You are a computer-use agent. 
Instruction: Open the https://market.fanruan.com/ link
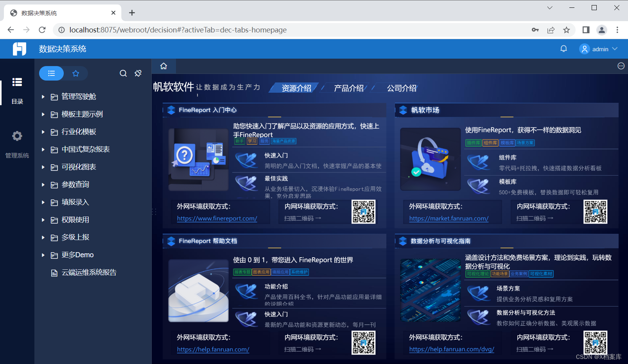(x=449, y=219)
